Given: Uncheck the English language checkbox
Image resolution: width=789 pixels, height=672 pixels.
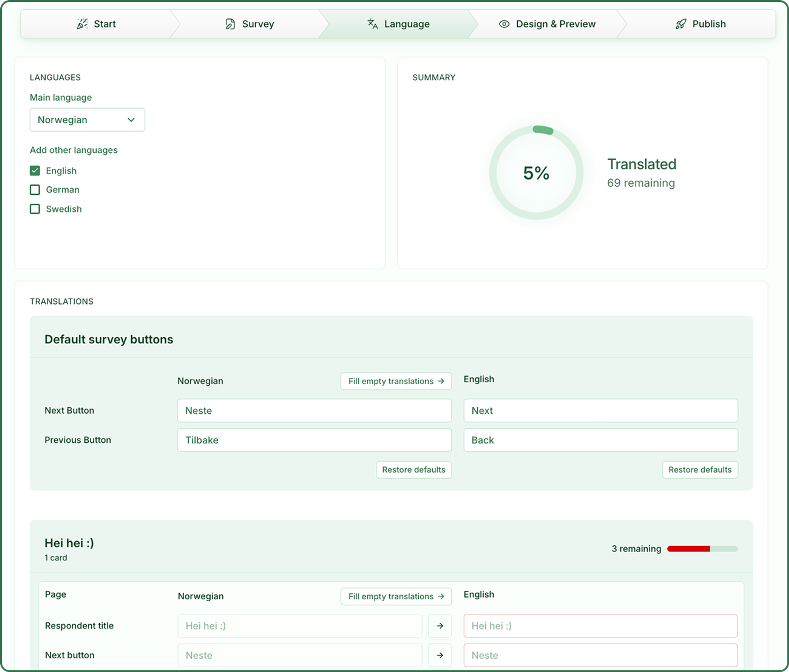Looking at the screenshot, I should point(35,170).
